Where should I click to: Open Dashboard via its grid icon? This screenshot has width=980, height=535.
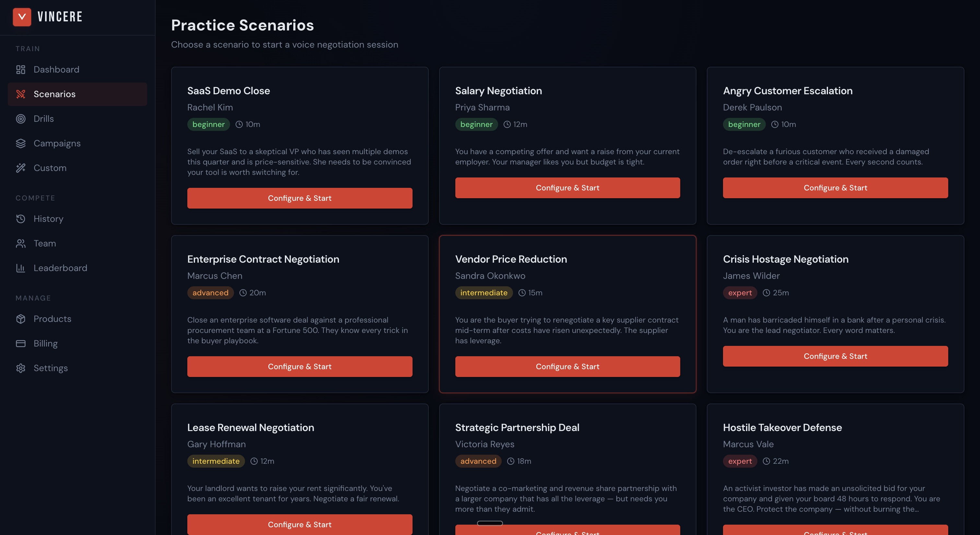(20, 70)
